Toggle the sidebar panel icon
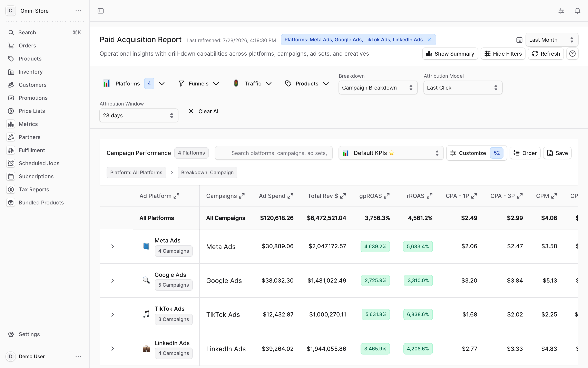This screenshot has height=368, width=588. (101, 11)
